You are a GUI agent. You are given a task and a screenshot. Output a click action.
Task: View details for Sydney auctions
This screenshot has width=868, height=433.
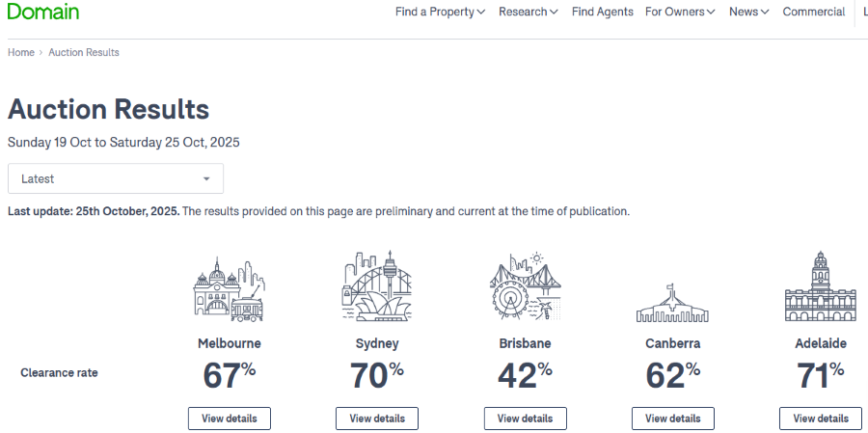(x=377, y=419)
